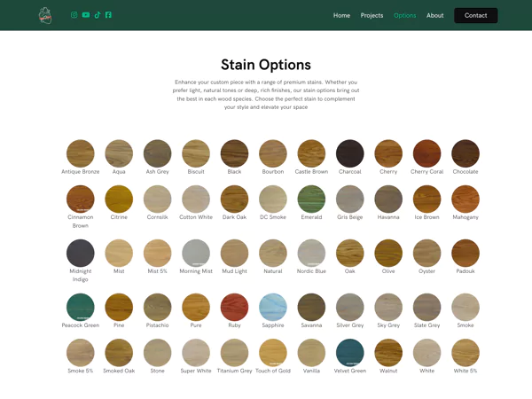532x399 pixels.
Task: Open the YouTube social icon
Action: coord(86,15)
